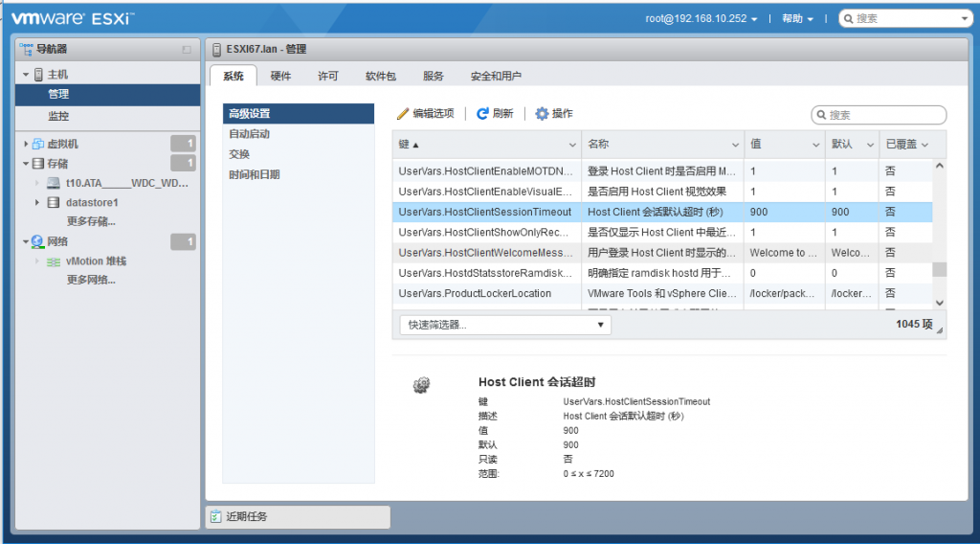Minimize the 导航器 navigator panel
Viewport: 980px width, 544px height.
click(x=187, y=50)
